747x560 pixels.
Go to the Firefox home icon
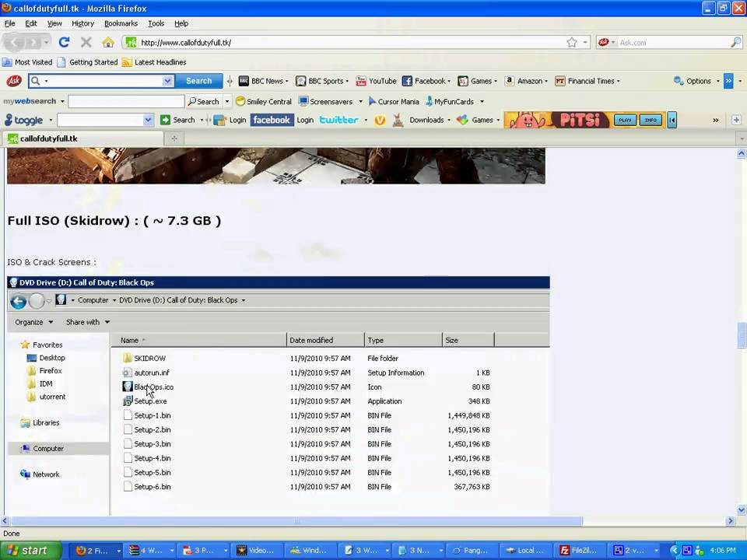click(108, 42)
